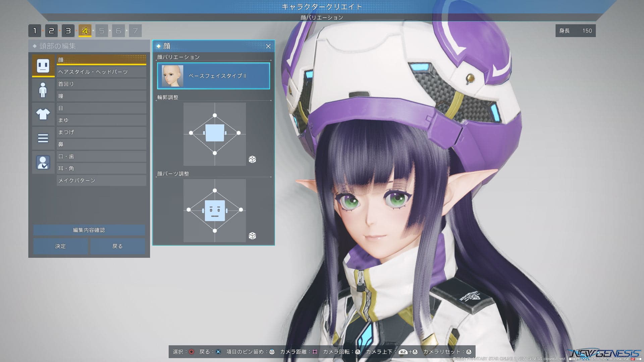Viewport: 644px width, 362px height.
Task: Click the top handle of 顔パーツ調整 pad
Action: click(215, 190)
